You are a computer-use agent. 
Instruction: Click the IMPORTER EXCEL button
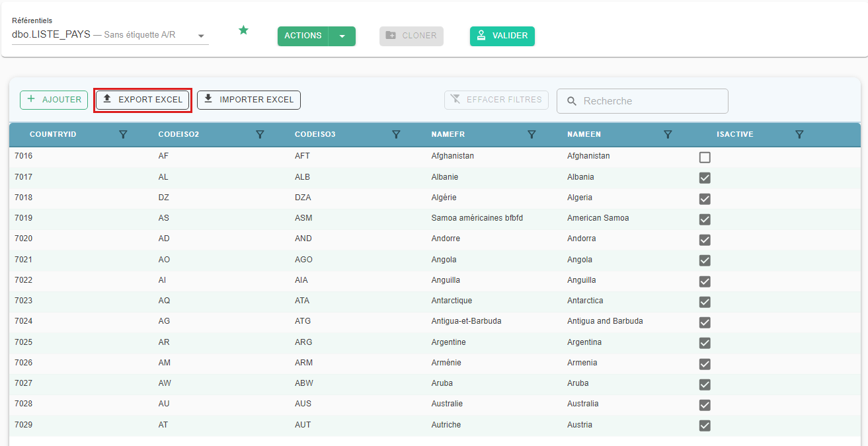[x=249, y=100]
